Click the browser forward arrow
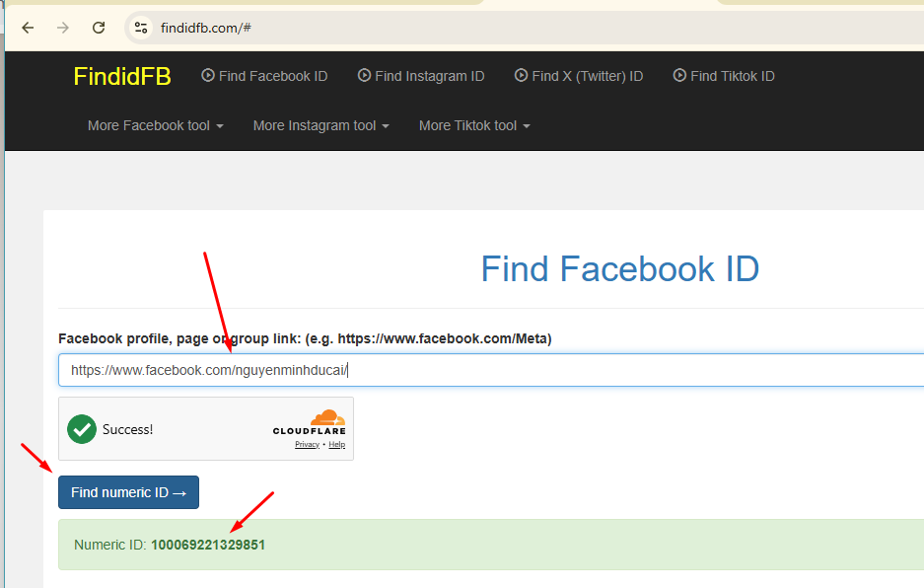Viewport: 924px width, 588px height. click(63, 28)
